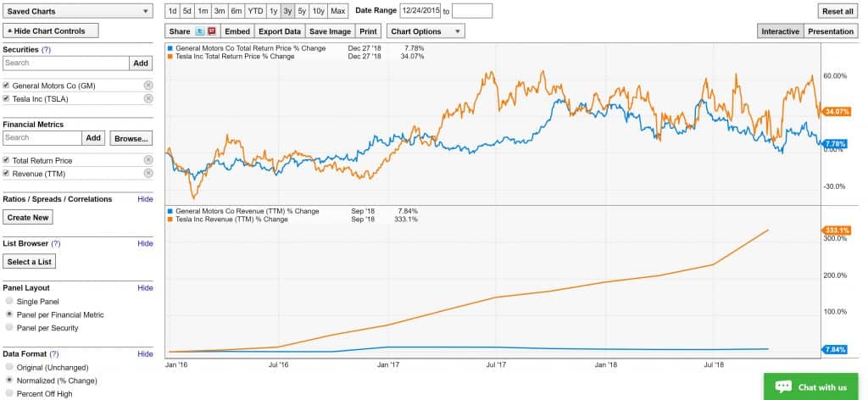Click the Print button
The height and width of the screenshot is (400, 868).
coord(368,31)
